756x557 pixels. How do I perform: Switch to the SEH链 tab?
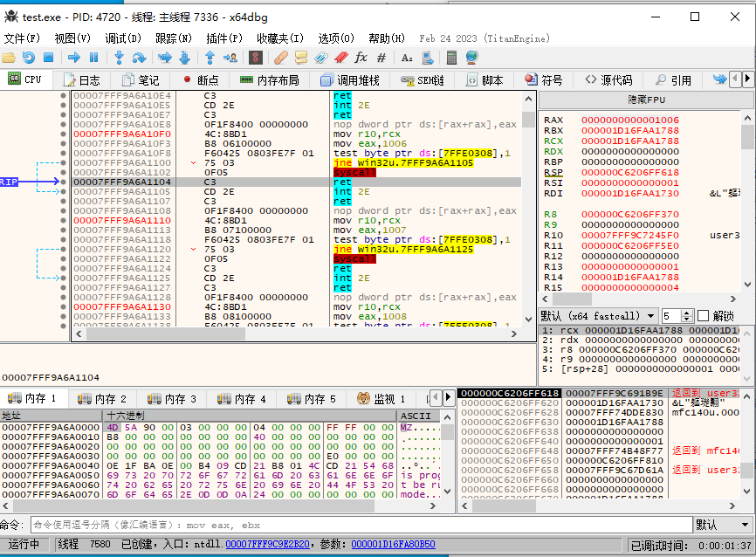point(423,80)
